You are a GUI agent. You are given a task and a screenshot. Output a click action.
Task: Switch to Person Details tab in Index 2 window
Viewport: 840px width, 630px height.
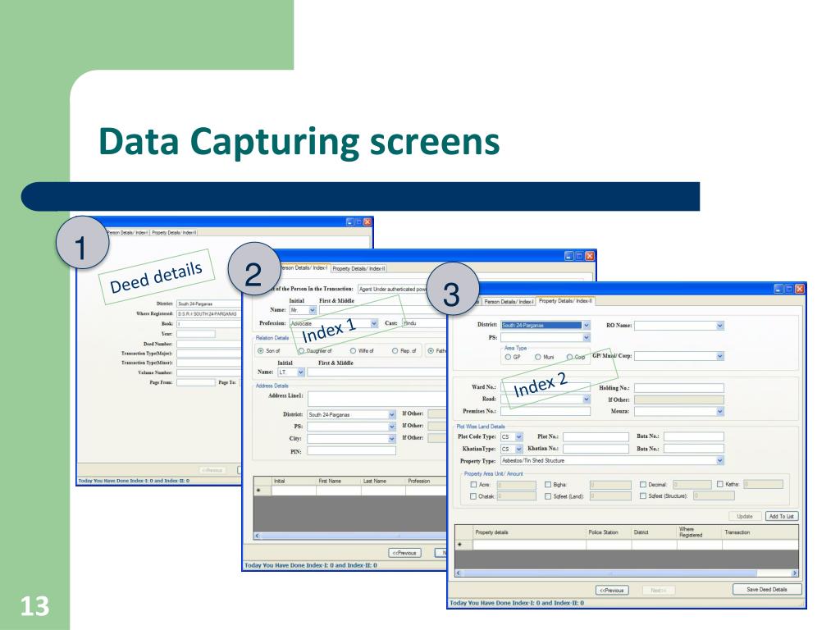tap(509, 302)
